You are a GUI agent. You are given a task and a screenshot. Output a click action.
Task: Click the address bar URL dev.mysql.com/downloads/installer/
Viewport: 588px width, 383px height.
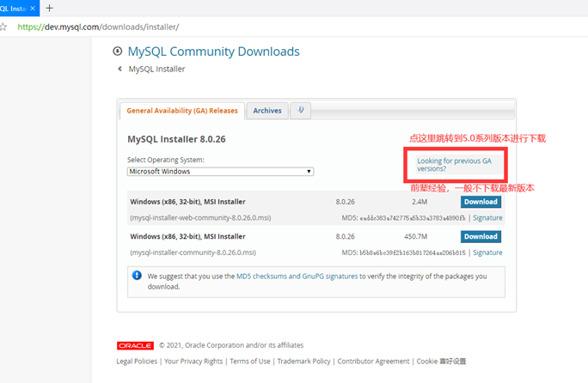[98, 27]
